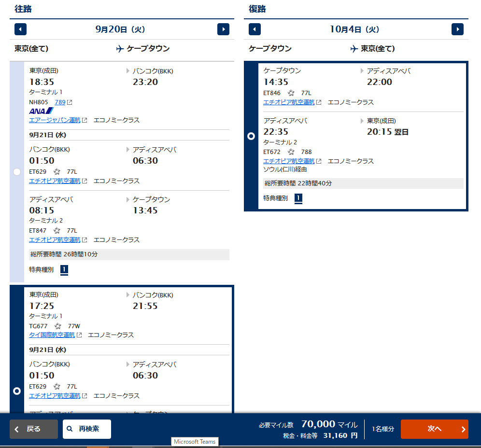Open エアージャパン運航 operator link
The width and height of the screenshot is (481, 448).
pos(55,120)
